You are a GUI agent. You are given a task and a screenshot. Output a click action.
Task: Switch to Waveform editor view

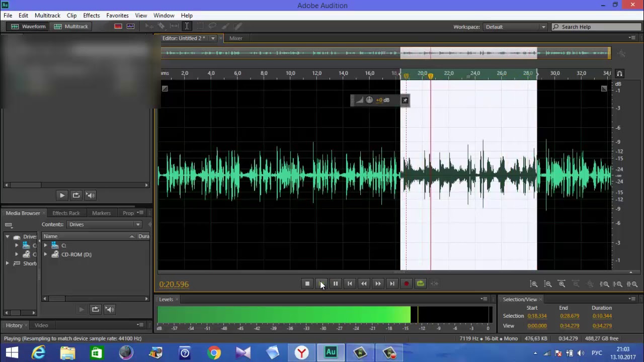pyautogui.click(x=28, y=27)
